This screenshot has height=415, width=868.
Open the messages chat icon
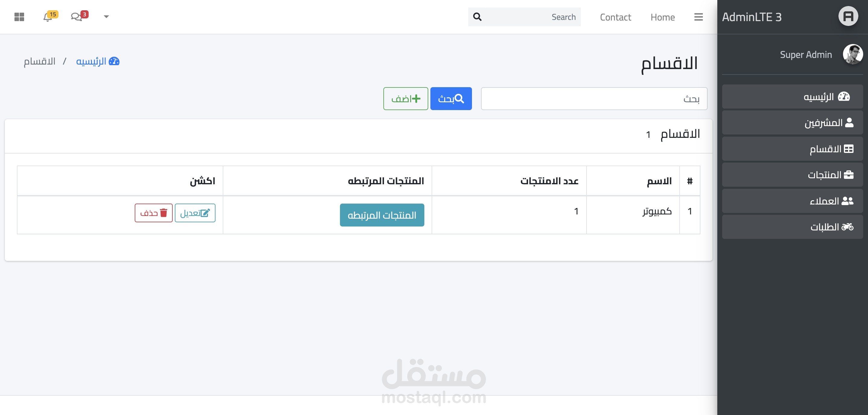point(77,17)
